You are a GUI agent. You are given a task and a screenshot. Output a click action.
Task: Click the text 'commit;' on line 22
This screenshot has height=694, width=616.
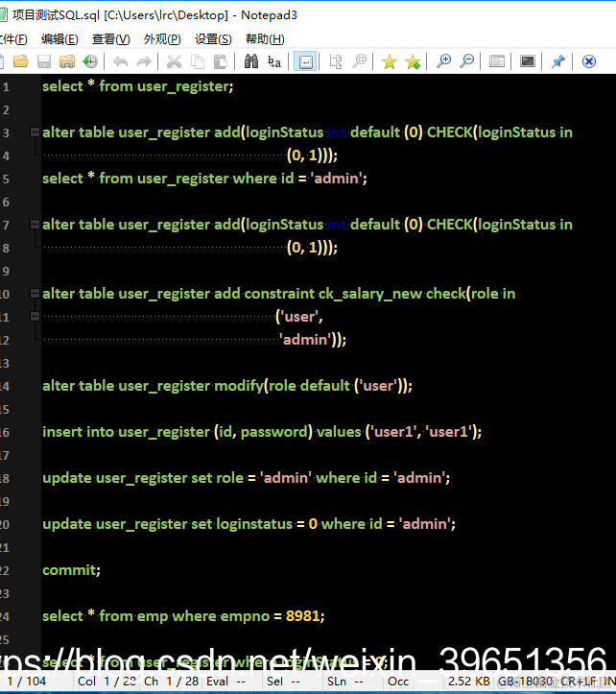pos(71,570)
